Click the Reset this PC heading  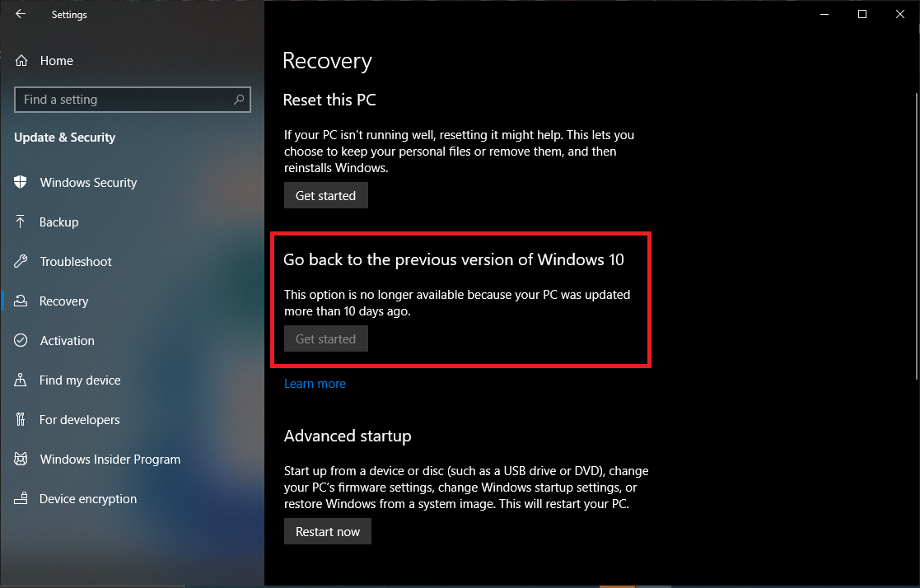(329, 100)
